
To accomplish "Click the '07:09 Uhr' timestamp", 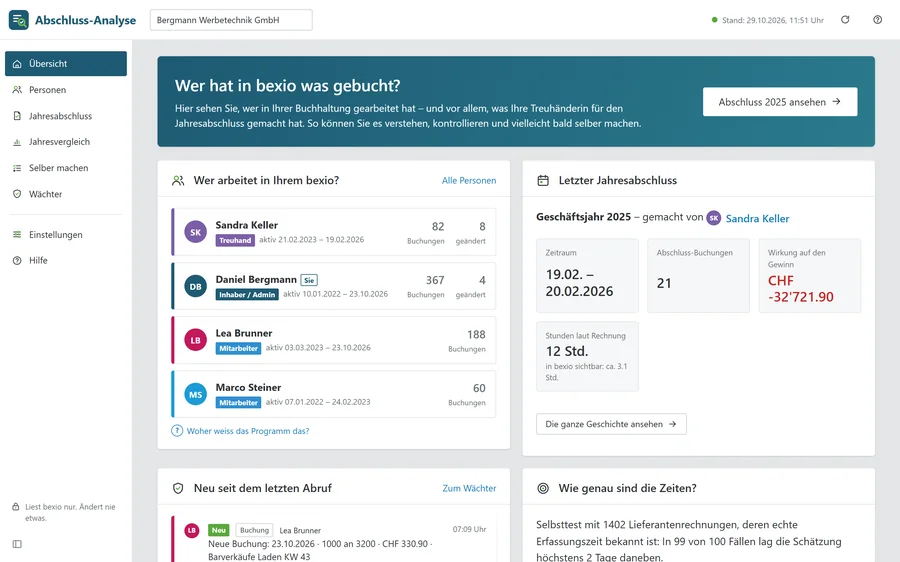I will pos(470,529).
